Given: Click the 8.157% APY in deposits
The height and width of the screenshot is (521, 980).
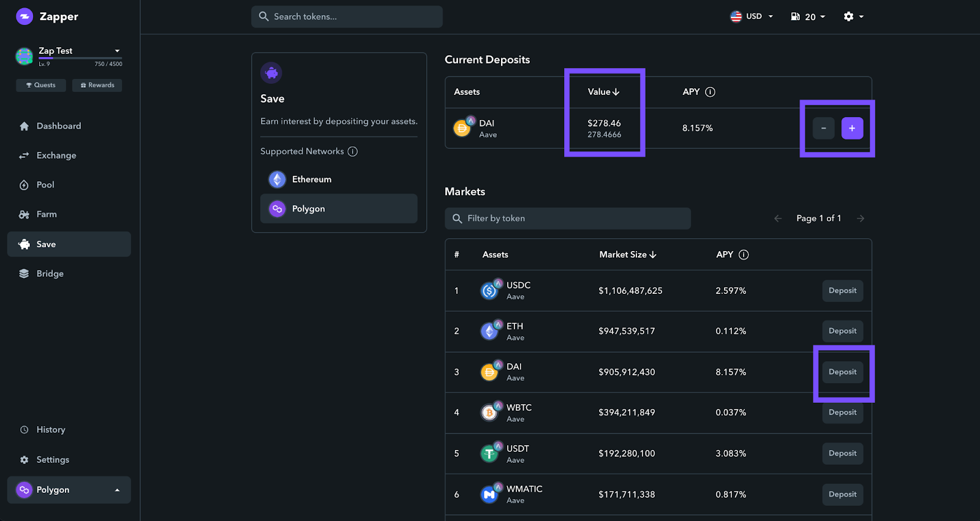Looking at the screenshot, I should coord(698,128).
